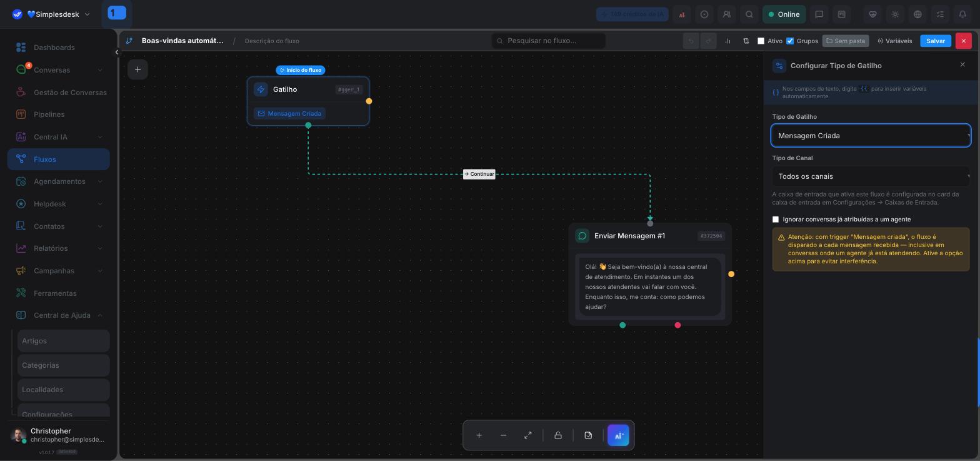
Task: Expand the Campanhas sidebar menu
Action: point(100,271)
